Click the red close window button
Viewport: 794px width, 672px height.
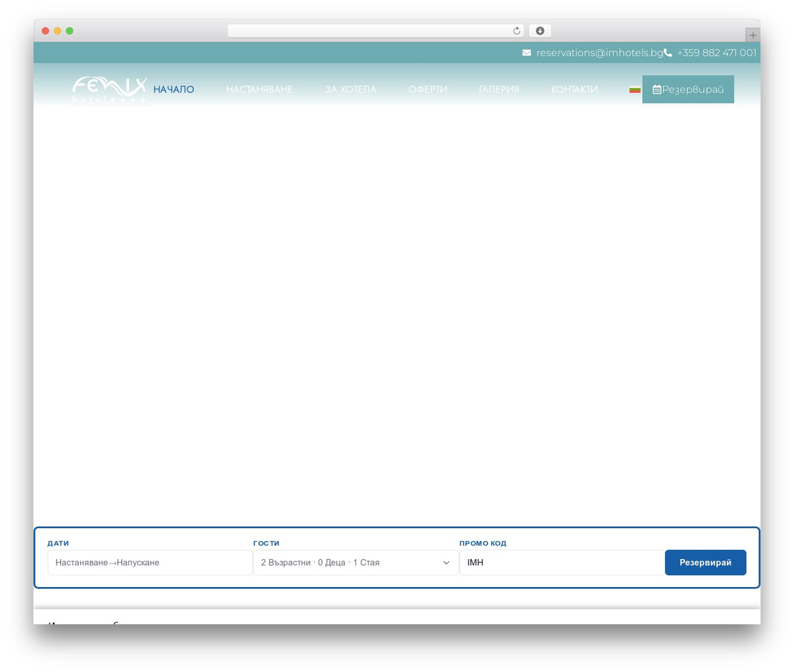pyautogui.click(x=45, y=31)
